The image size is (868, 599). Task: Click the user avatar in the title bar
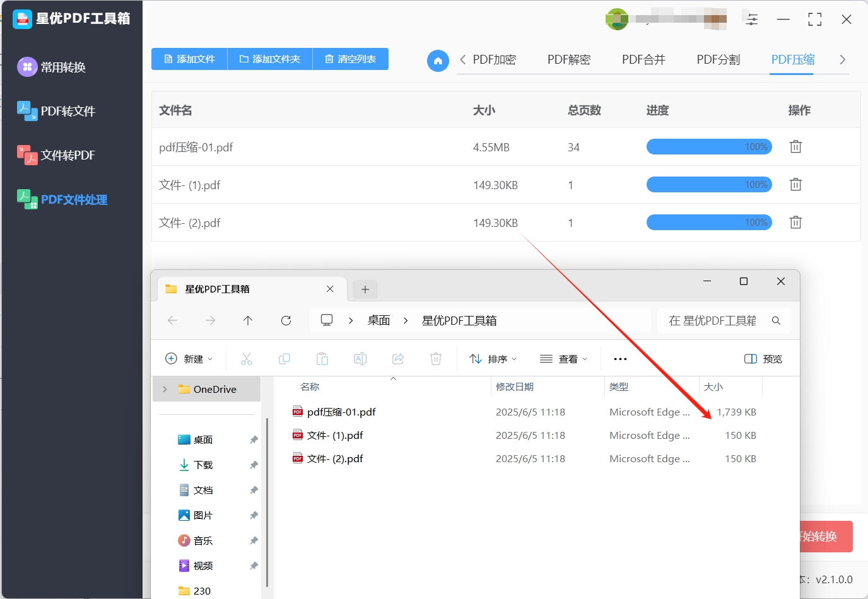tap(617, 20)
